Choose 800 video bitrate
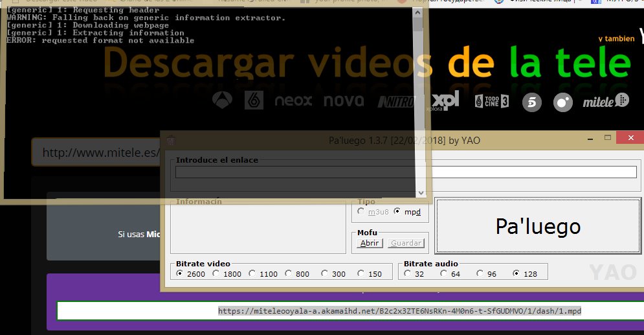 tap(288, 273)
